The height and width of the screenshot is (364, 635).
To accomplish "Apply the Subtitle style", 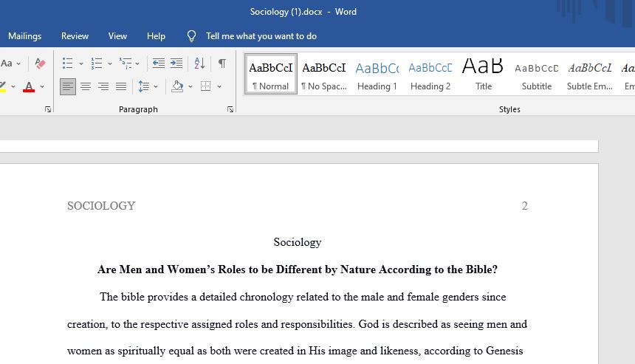I will [537, 74].
